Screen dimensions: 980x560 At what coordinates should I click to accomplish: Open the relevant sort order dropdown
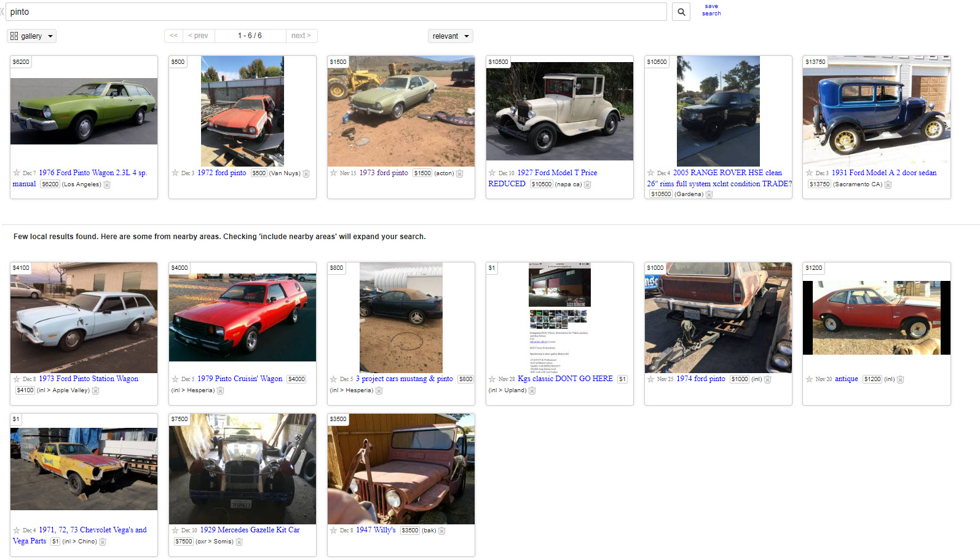[450, 36]
